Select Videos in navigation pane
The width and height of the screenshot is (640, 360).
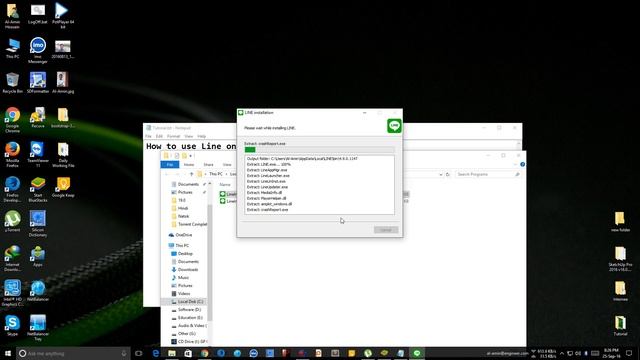coord(180,293)
